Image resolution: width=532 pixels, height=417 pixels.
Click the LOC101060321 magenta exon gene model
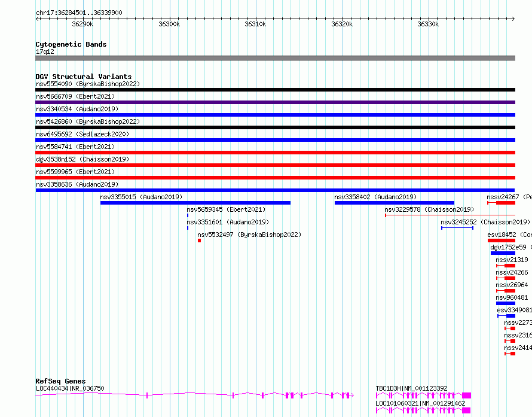coord(423,410)
